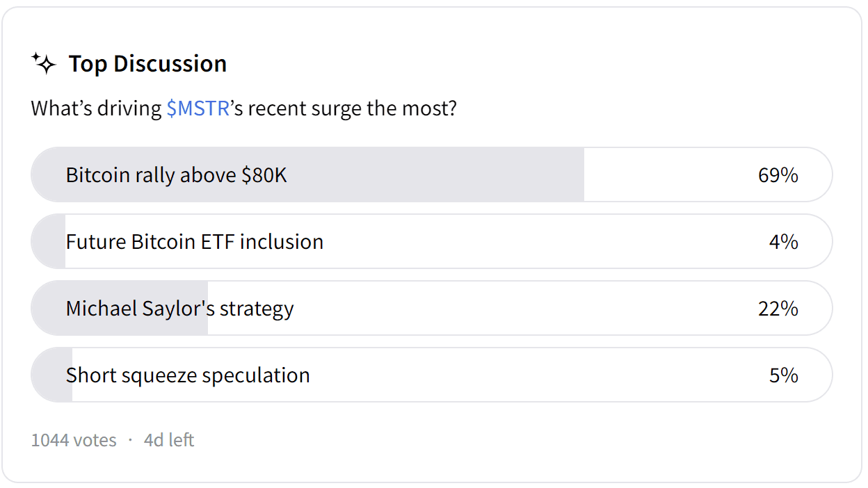The width and height of the screenshot is (868, 488).
Task: Click the 4% result figure
Action: click(x=783, y=242)
